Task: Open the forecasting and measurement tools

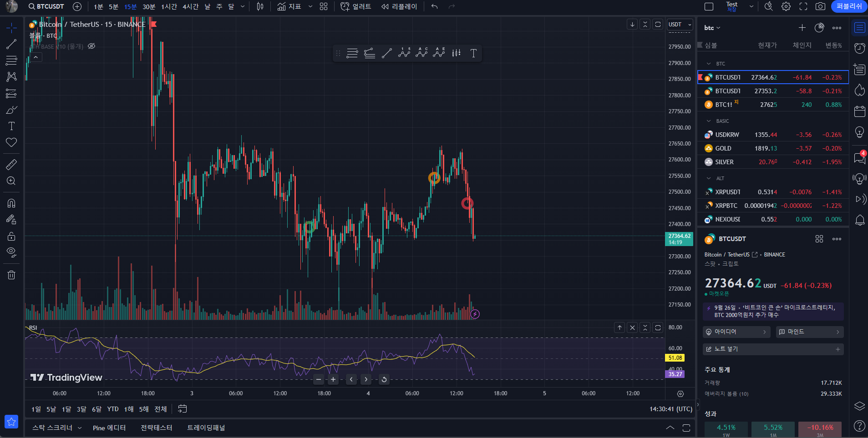Action: pyautogui.click(x=11, y=93)
